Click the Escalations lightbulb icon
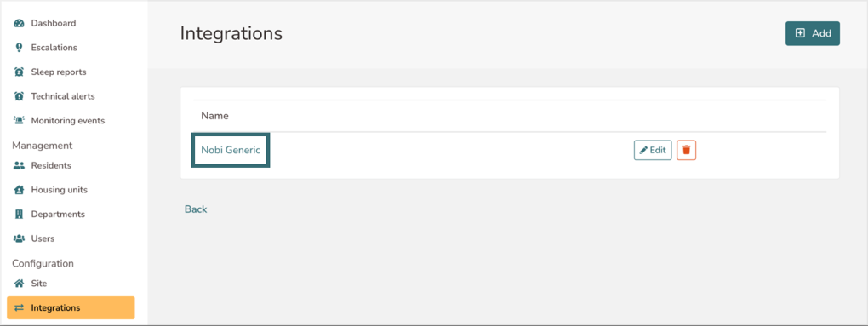 tap(20, 48)
